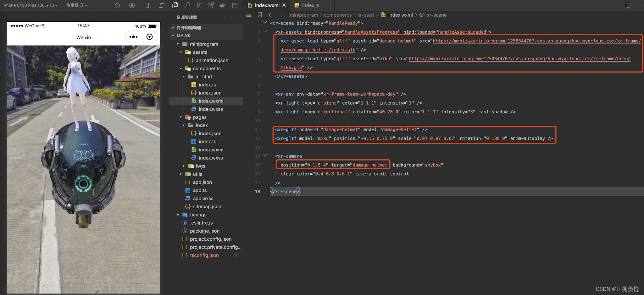Open the file explorer icon
This screenshot has height=295, width=644.
click(x=175, y=5)
